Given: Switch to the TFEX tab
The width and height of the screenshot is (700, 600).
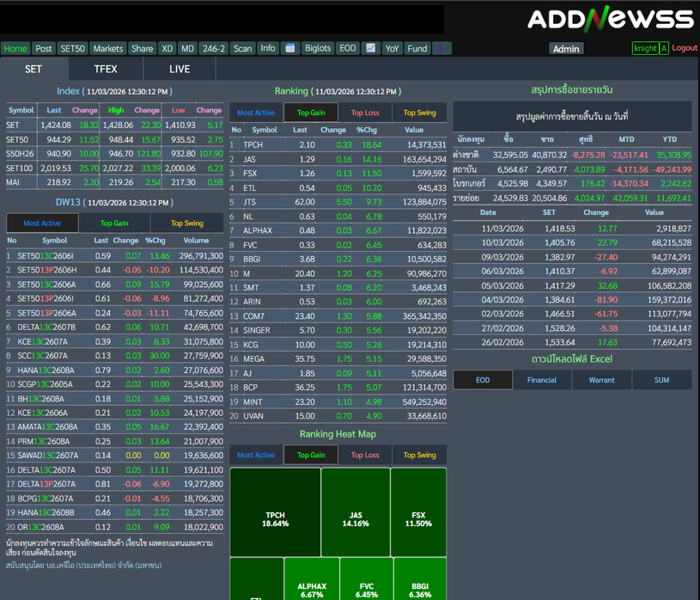Looking at the screenshot, I should point(106,69).
